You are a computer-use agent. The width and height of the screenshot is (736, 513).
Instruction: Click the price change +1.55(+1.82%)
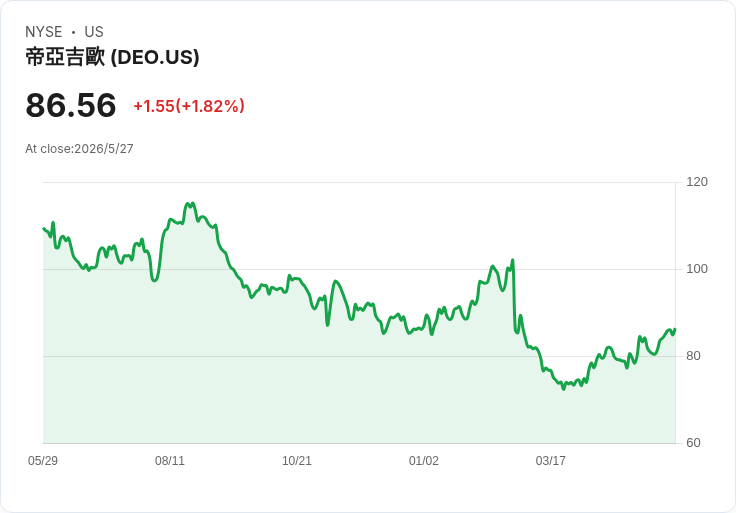click(189, 106)
